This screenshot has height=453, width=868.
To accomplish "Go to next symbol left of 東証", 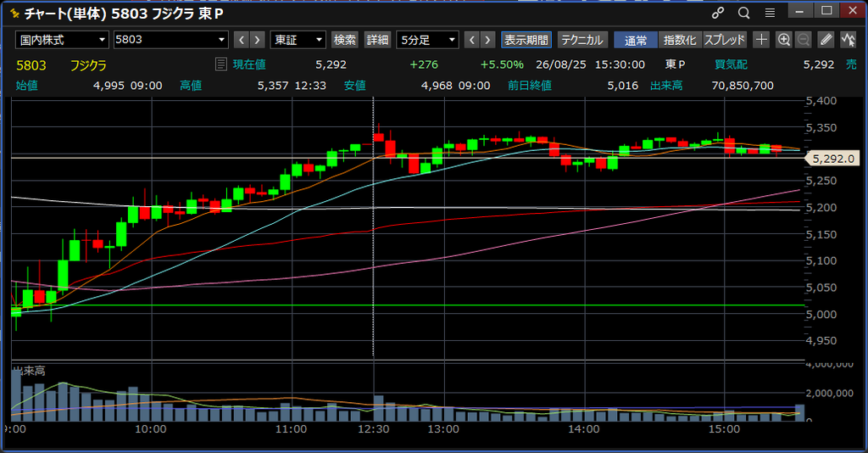I will 257,40.
